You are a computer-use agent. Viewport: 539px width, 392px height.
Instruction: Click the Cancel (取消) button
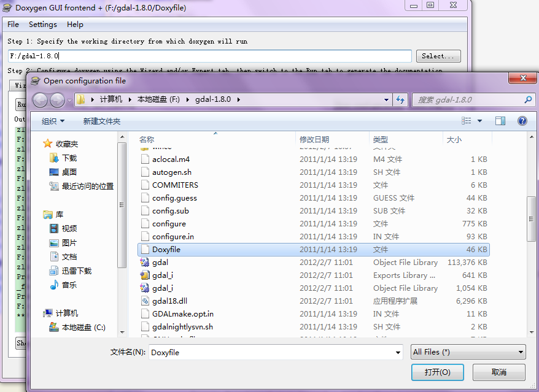click(498, 372)
